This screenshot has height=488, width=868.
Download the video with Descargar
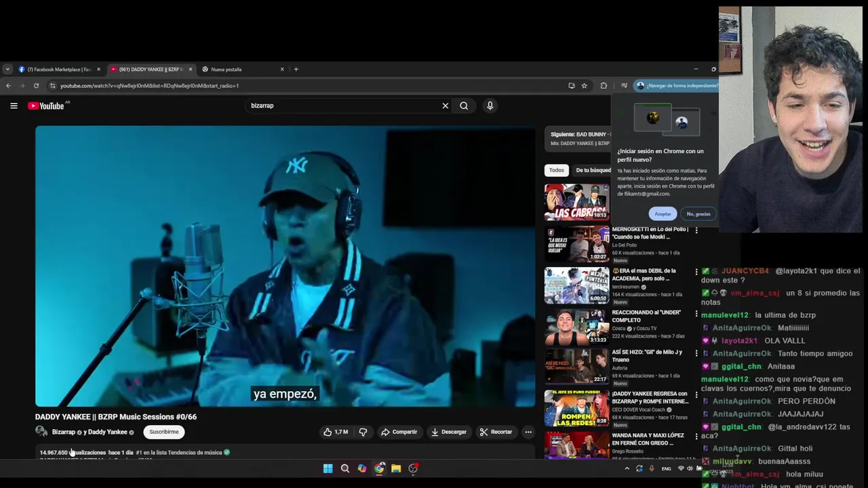449,432
